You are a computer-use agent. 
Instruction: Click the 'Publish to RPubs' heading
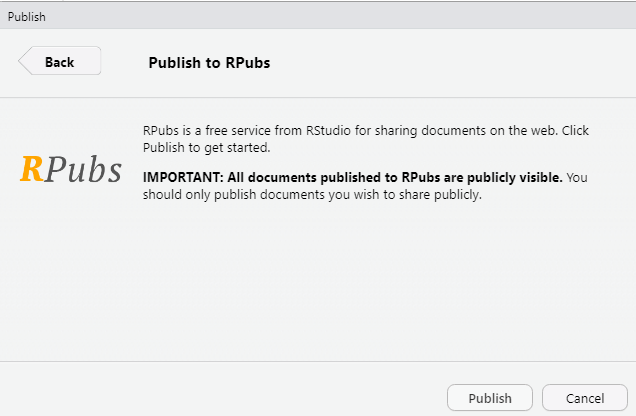(x=209, y=62)
